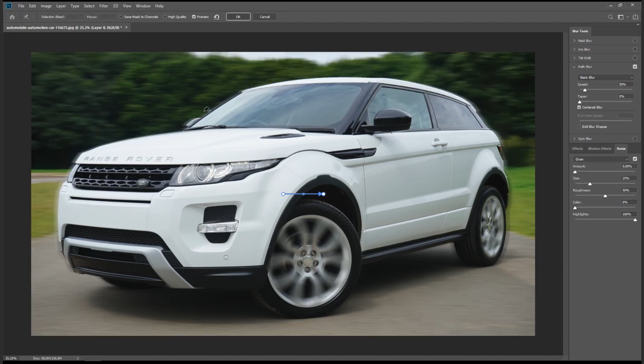
Task: Click the path blur midpoint handle
Action: pos(303,194)
